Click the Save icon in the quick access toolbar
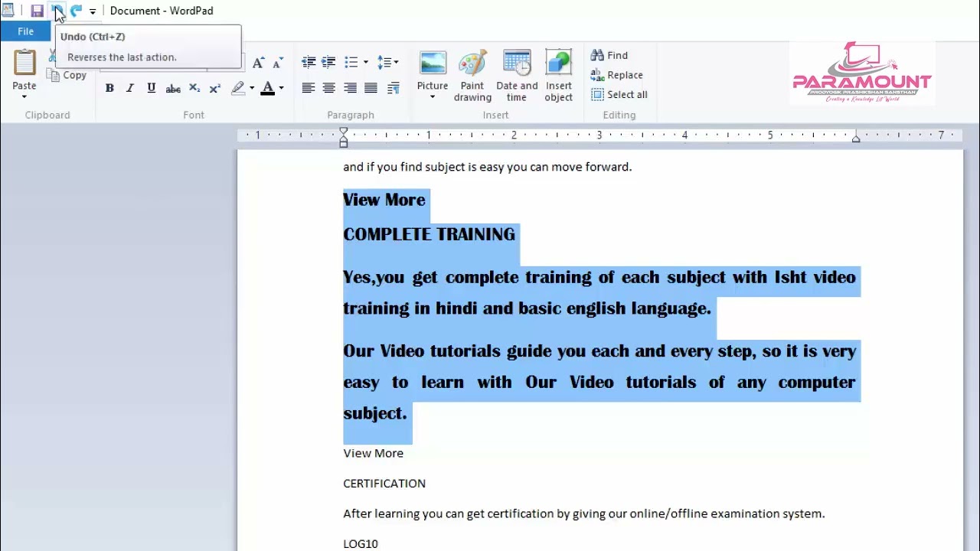The height and width of the screenshot is (551, 980). pyautogui.click(x=37, y=11)
